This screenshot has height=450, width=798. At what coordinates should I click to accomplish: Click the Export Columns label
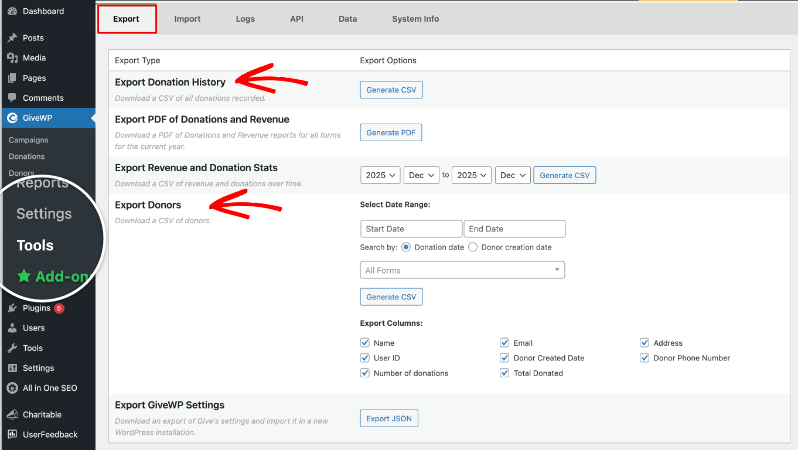[x=391, y=323]
